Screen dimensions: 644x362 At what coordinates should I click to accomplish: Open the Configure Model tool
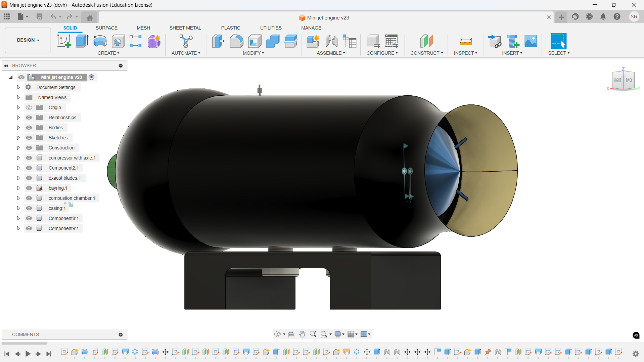(373, 41)
